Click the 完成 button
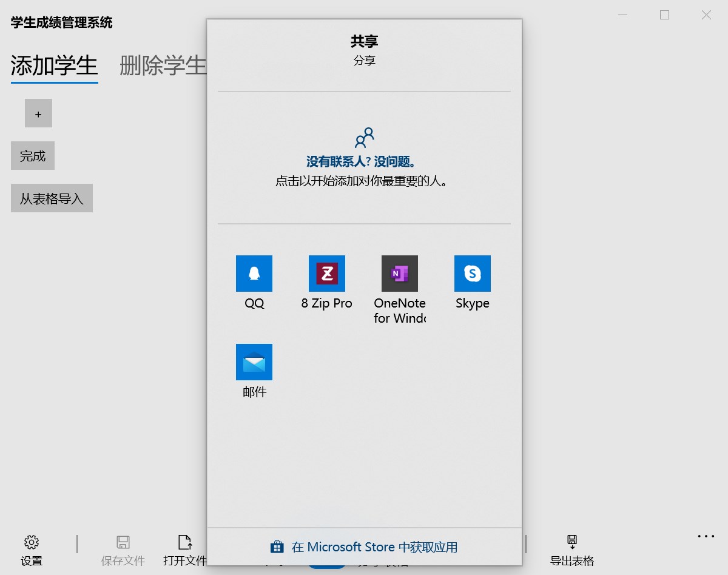Screen dimensions: 728x575 point(33,156)
